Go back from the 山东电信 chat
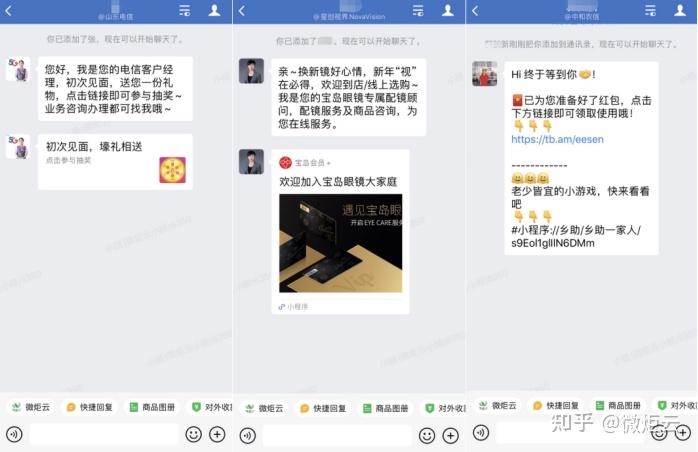Screen dimensions: 698x452 pos(8,10)
